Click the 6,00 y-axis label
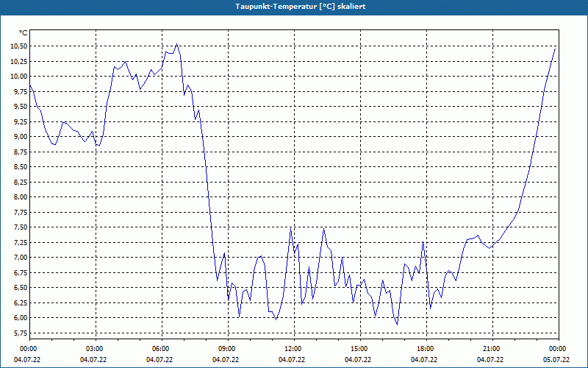 point(21,318)
